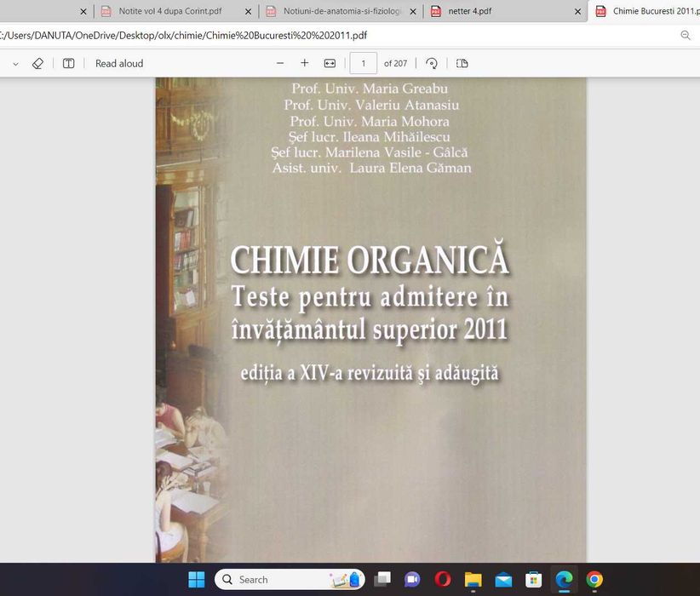Viewport: 700px width, 596px height.
Task: Open the Windows Start menu
Action: pos(197,580)
